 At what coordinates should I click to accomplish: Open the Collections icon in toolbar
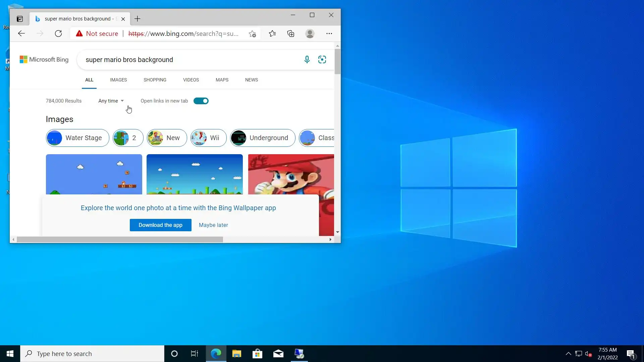[x=291, y=34]
